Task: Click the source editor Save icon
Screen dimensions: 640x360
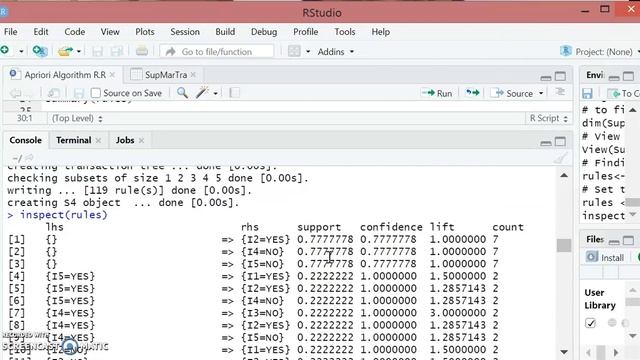Action: 79,93
